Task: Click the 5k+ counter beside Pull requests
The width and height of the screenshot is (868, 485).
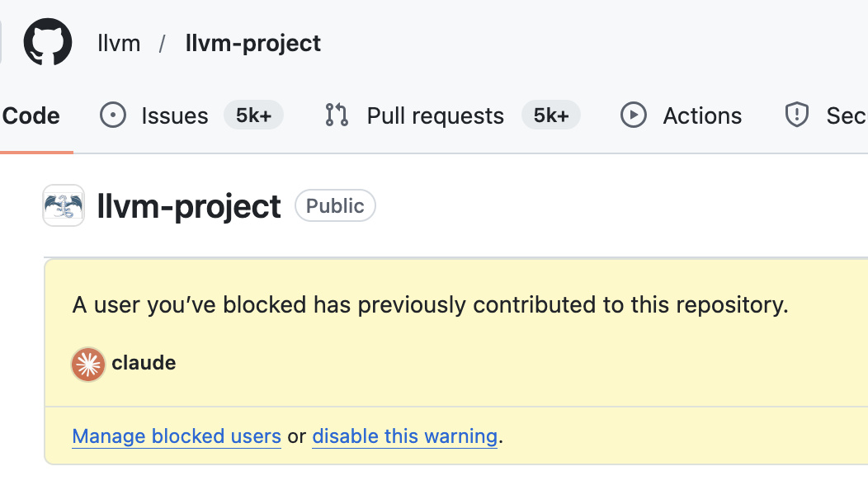Action: (x=550, y=115)
